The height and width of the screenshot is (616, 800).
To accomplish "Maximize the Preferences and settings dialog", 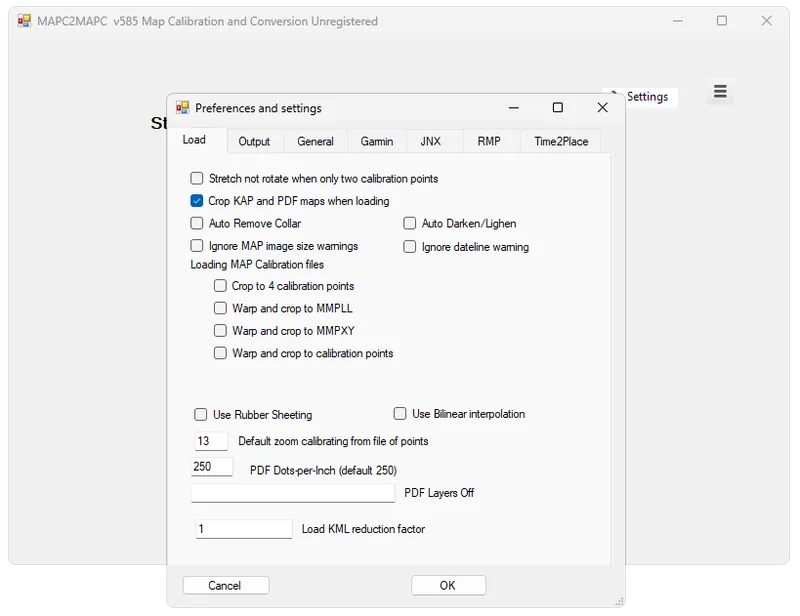I will point(558,108).
